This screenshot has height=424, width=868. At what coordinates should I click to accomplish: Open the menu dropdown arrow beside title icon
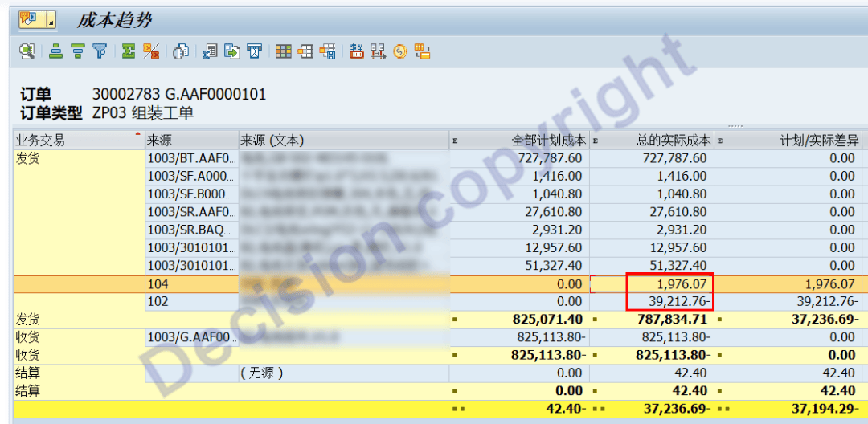[x=51, y=20]
